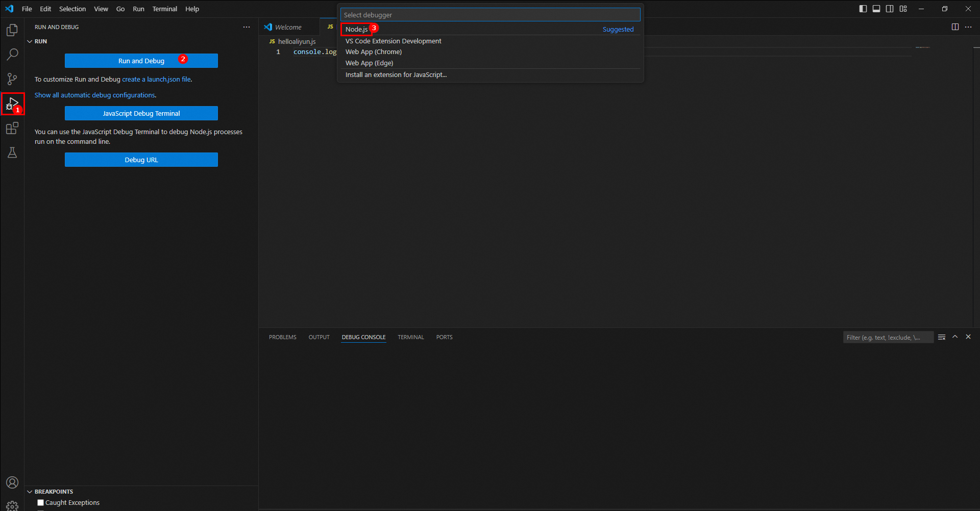Open the File menu
This screenshot has height=511, width=980.
pos(27,9)
